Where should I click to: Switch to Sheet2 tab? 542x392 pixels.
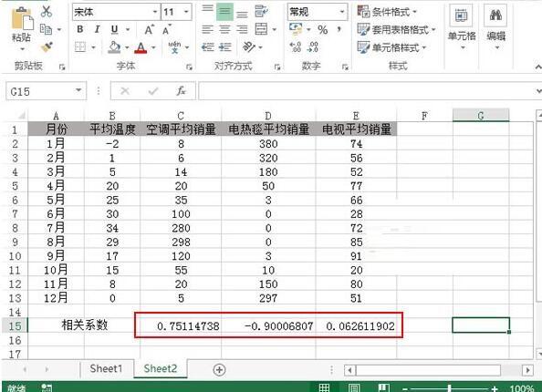[161, 369]
